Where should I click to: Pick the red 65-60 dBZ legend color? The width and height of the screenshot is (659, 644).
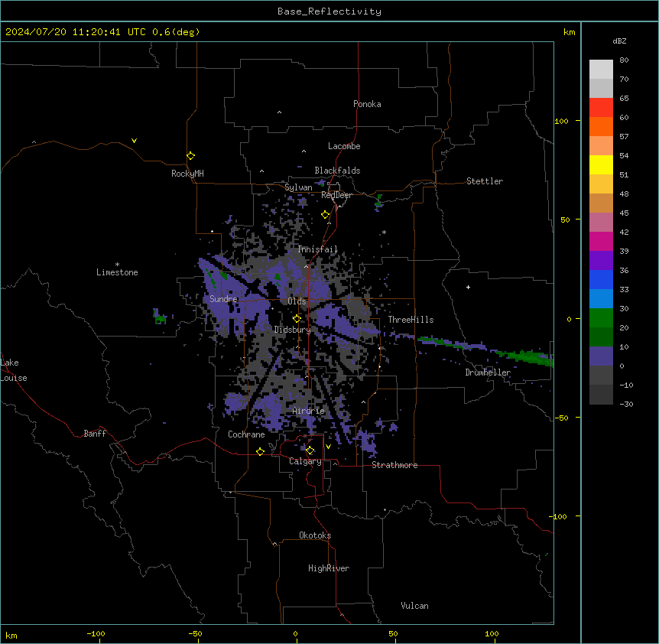point(601,107)
